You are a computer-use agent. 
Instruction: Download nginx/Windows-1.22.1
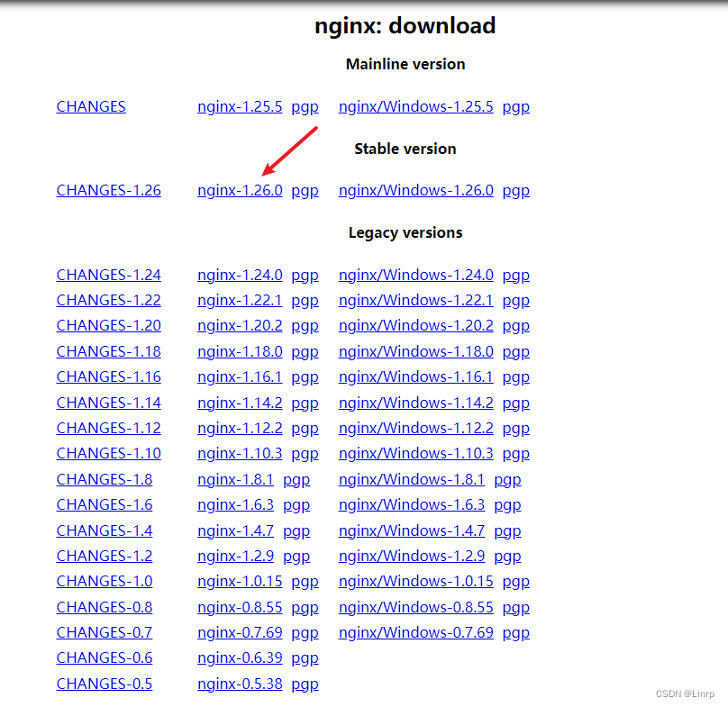(416, 300)
